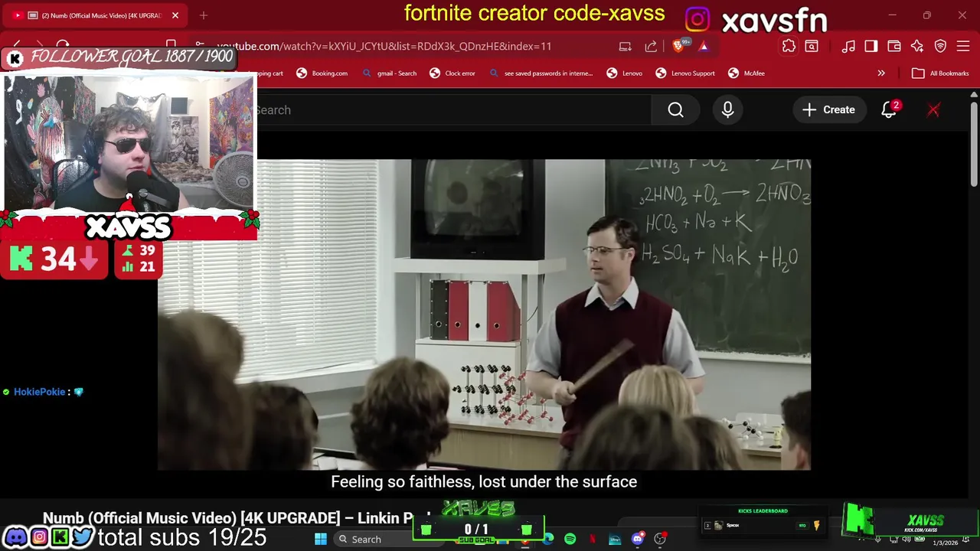Click the share page icon in address bar
Viewport: 980px width, 551px height.
click(651, 46)
